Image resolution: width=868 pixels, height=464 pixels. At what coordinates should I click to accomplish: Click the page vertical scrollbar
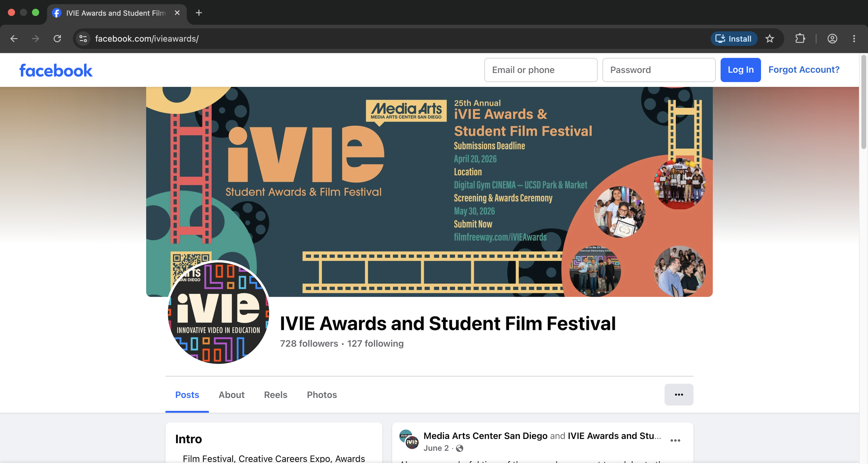(863, 102)
